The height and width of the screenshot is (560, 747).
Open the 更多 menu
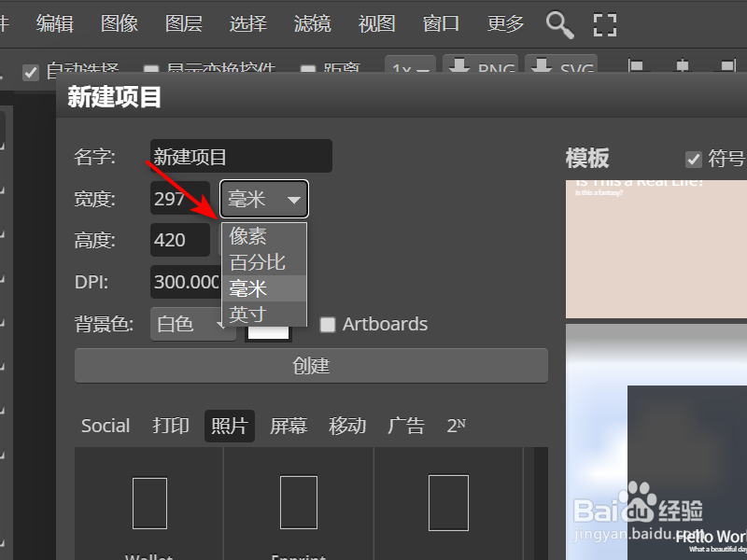pos(505,23)
